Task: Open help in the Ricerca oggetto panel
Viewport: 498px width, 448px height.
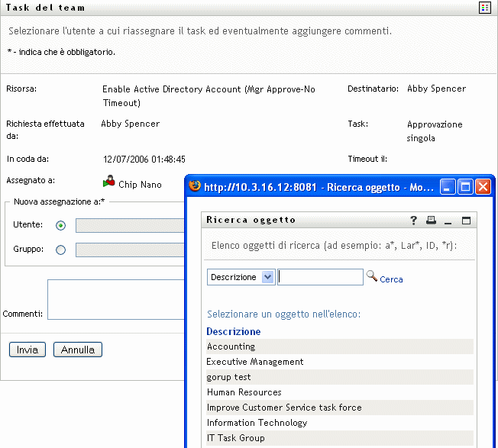Action: [x=413, y=221]
